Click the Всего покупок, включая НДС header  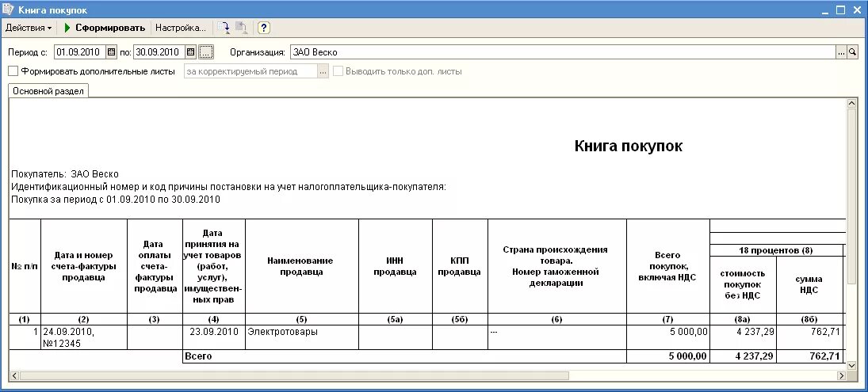click(667, 267)
